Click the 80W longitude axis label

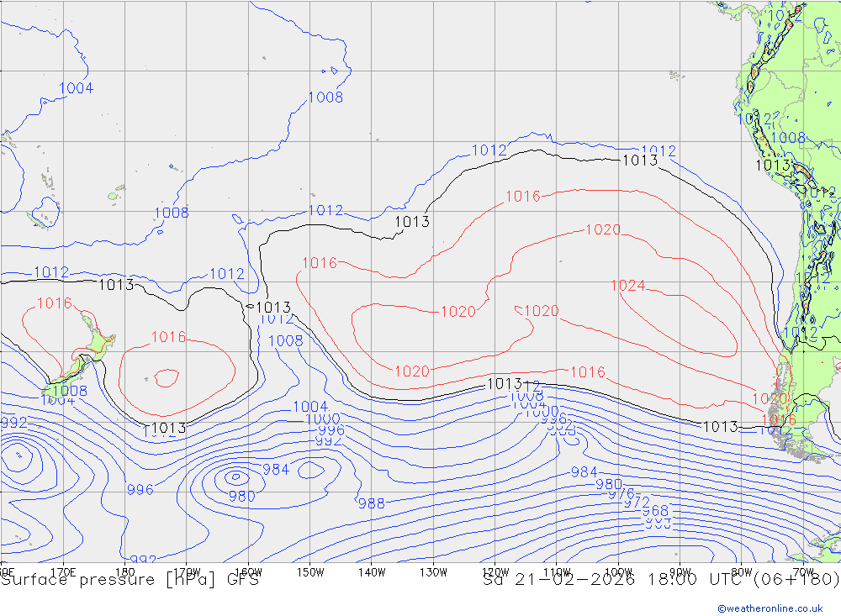click(x=742, y=572)
